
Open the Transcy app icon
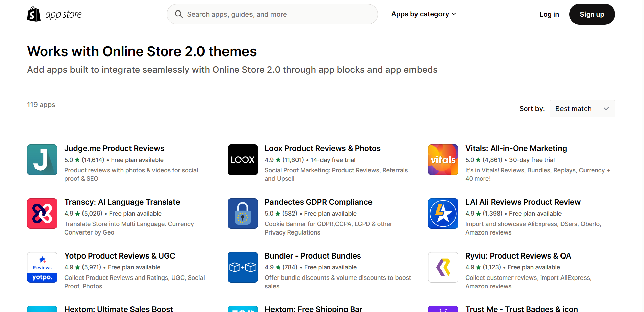click(42, 214)
